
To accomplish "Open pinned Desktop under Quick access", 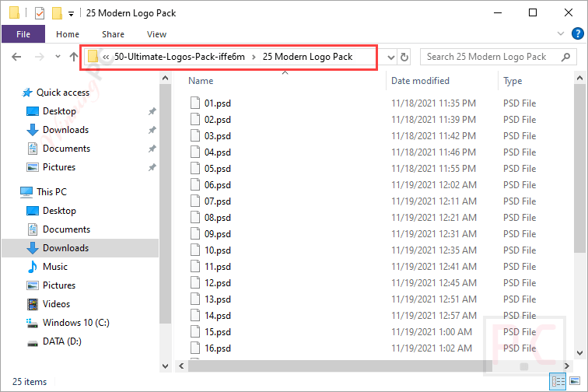I will tap(59, 111).
